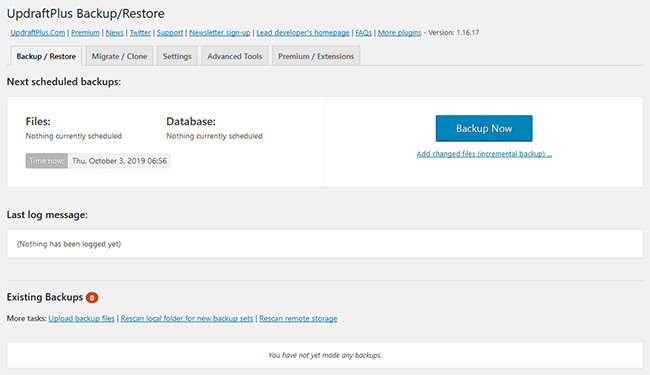
Task: Click Add changed files (incremental backup) link
Action: [484, 154]
